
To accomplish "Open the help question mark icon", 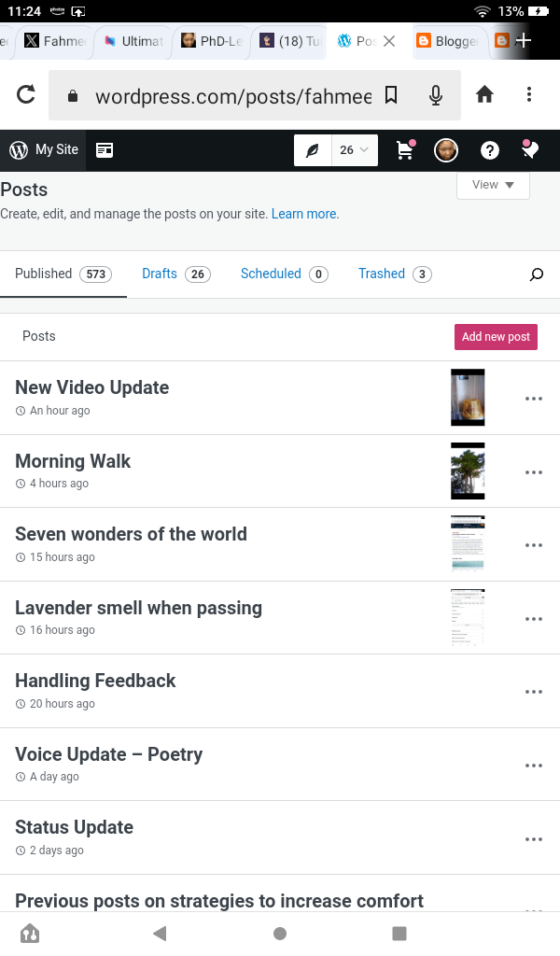I will [489, 150].
